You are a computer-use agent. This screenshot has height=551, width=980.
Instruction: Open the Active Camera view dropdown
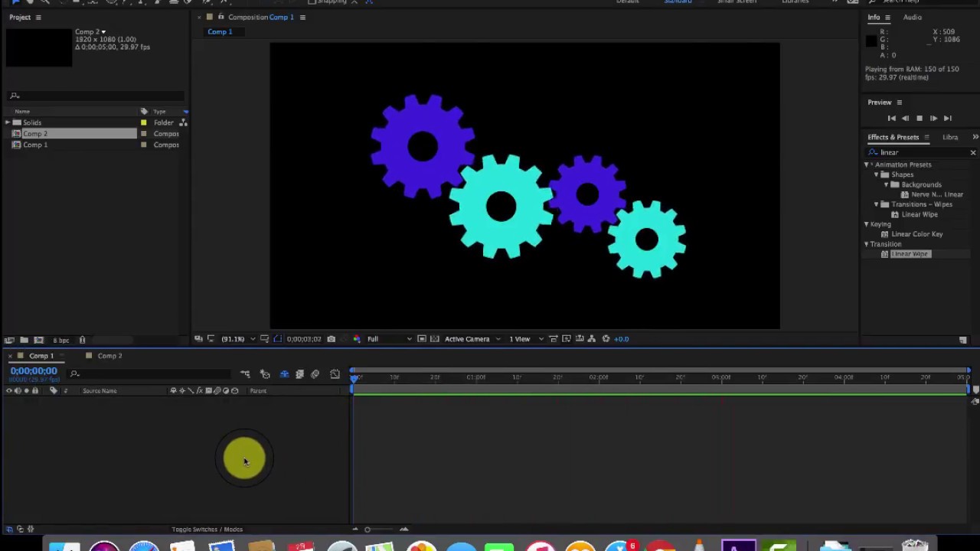472,339
